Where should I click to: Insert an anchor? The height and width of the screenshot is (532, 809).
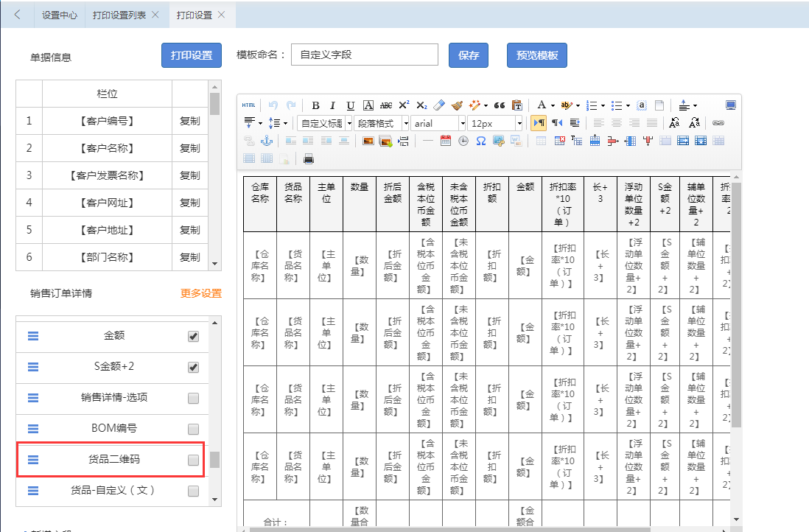pos(266,141)
